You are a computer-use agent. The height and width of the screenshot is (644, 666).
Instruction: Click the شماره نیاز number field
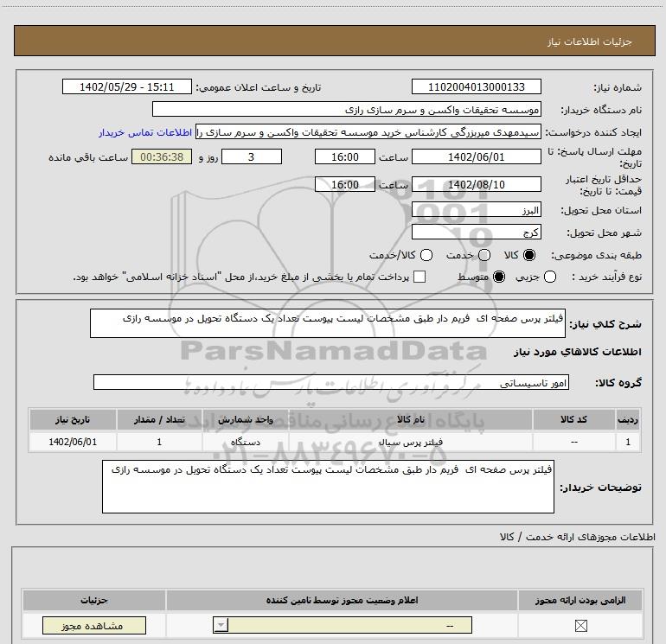[x=476, y=87]
